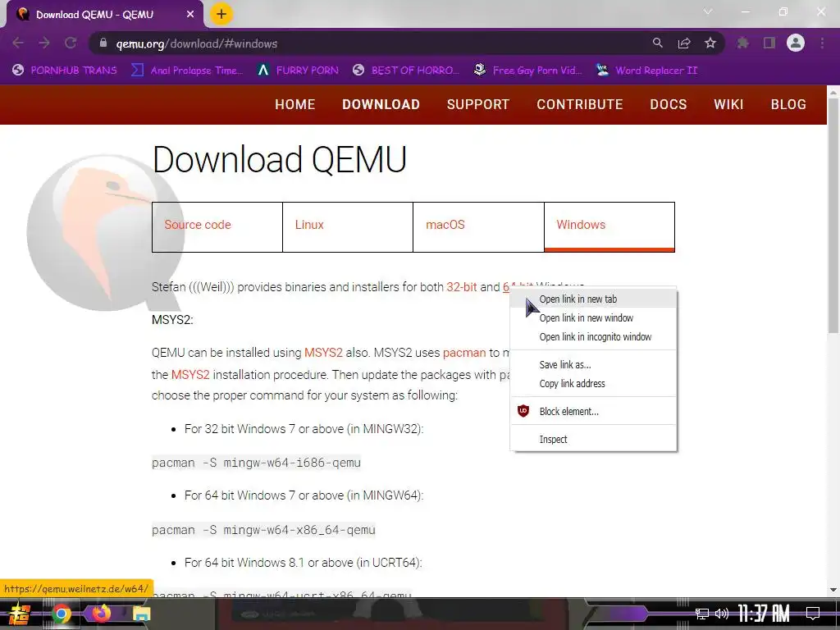This screenshot has width=840, height=630.
Task: Click the browser back arrow
Action: (x=18, y=43)
